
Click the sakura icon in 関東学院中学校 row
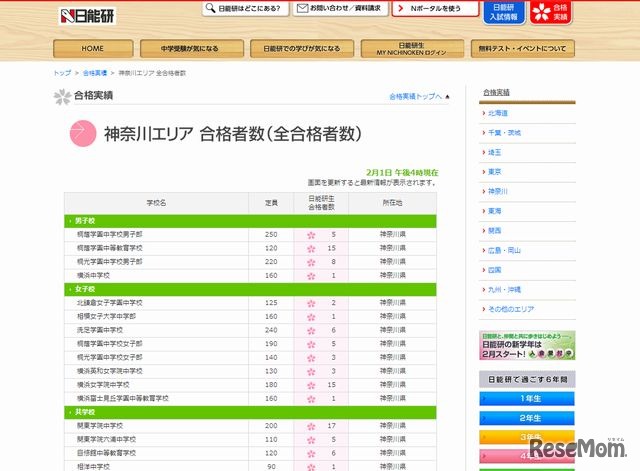click(x=311, y=426)
